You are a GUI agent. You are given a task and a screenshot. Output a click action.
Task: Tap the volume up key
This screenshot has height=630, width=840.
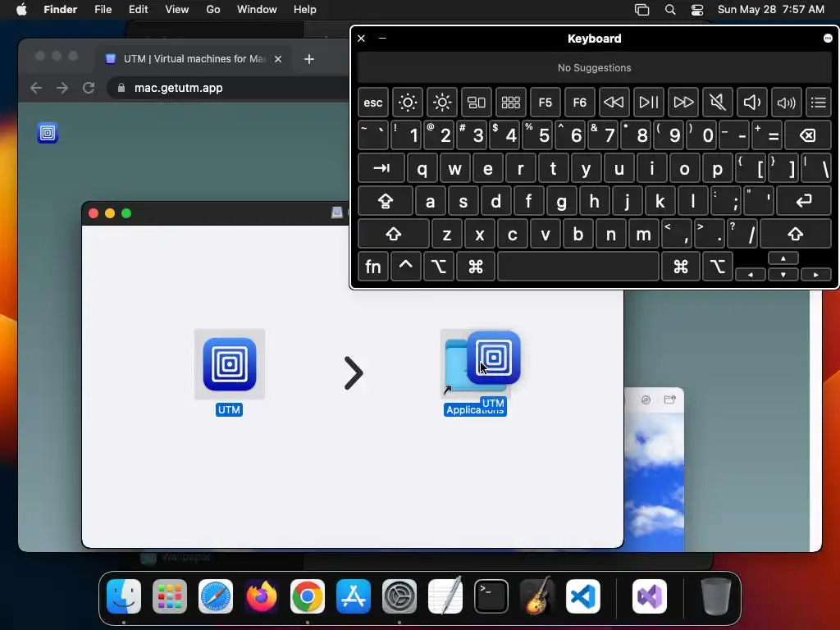(x=786, y=103)
